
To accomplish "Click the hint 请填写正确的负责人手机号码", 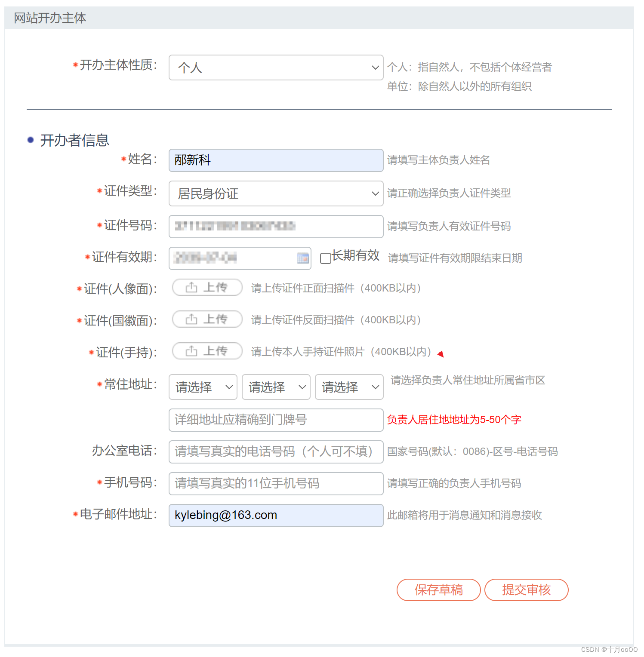I will pos(454,484).
